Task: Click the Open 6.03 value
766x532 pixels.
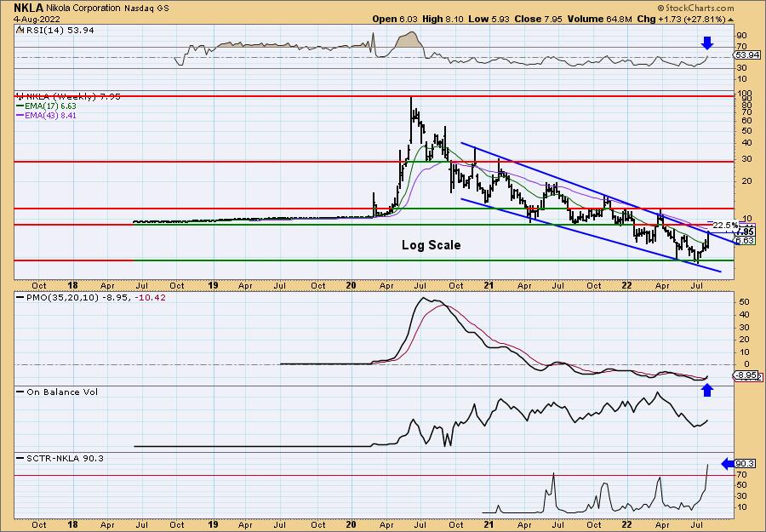Action: [395, 19]
